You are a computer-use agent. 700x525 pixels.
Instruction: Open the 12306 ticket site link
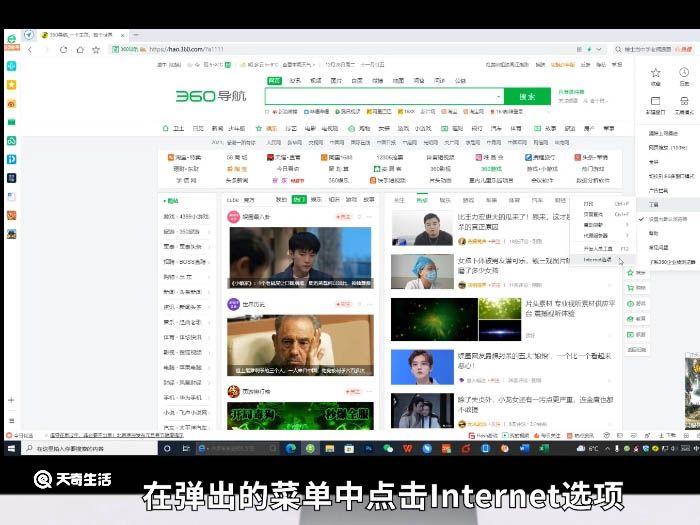(390, 157)
